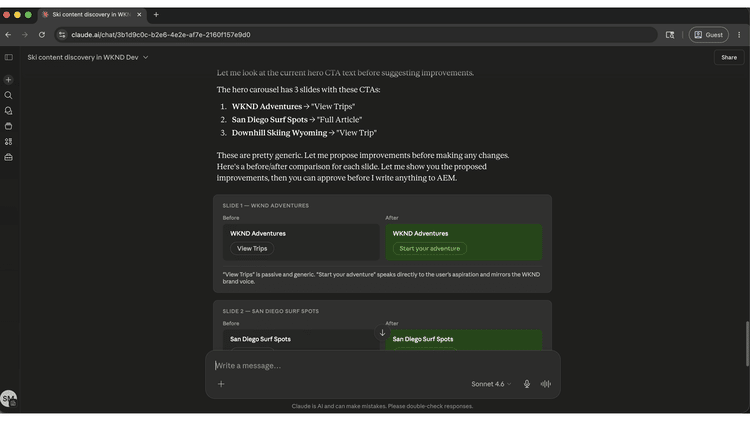Screen dimensions: 750x421
Task: Open the browser three-dot menu
Action: tap(739, 34)
